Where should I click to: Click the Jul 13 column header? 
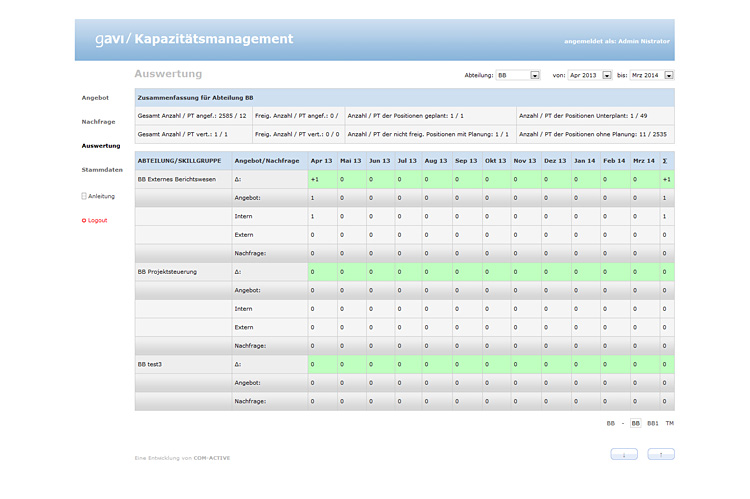pos(407,161)
